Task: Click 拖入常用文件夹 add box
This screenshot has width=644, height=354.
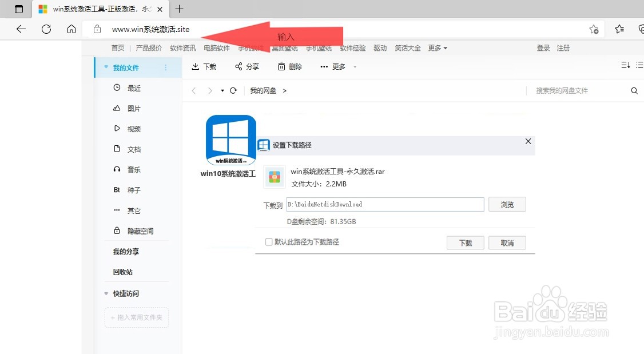Action: 137,317
